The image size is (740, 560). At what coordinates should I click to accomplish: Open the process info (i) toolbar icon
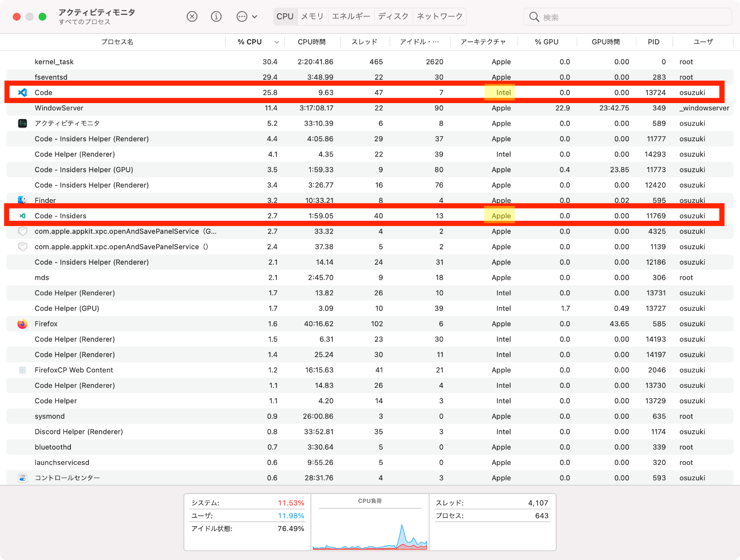(216, 16)
